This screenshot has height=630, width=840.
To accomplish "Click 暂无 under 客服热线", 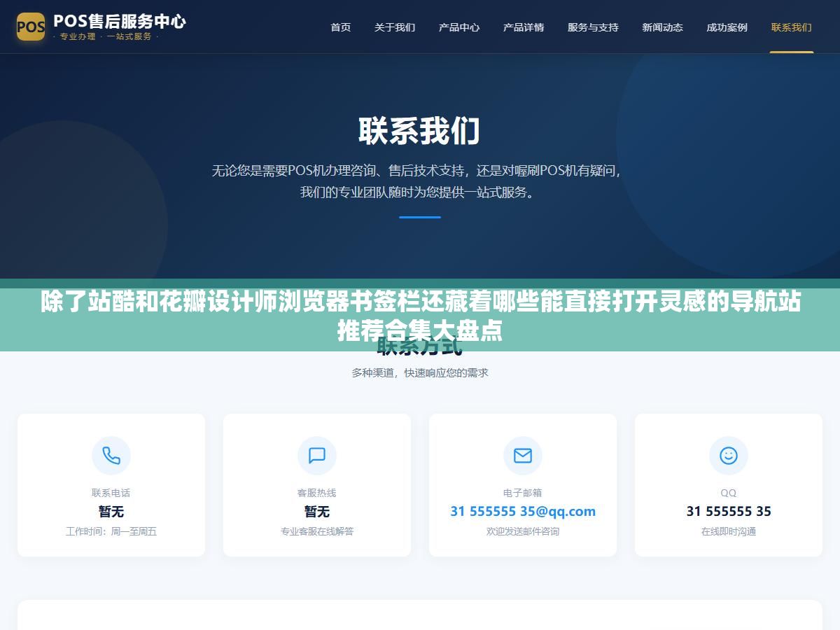I will point(317,512).
